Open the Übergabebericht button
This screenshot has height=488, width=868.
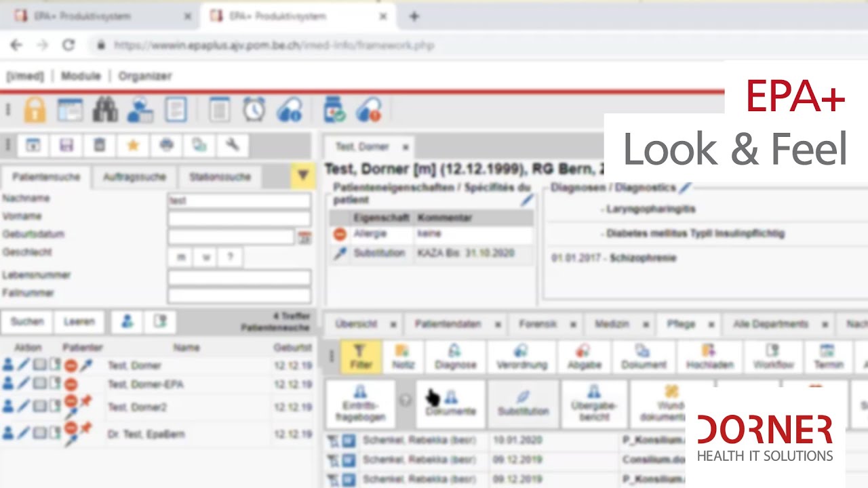[x=593, y=404]
